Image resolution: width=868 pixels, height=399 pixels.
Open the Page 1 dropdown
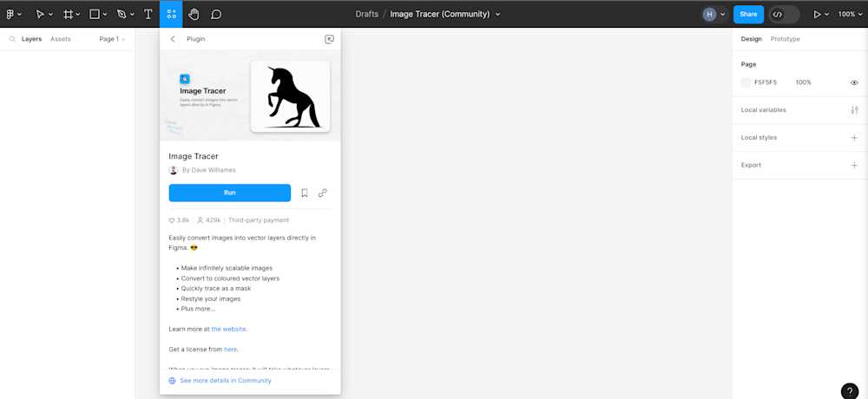click(112, 39)
